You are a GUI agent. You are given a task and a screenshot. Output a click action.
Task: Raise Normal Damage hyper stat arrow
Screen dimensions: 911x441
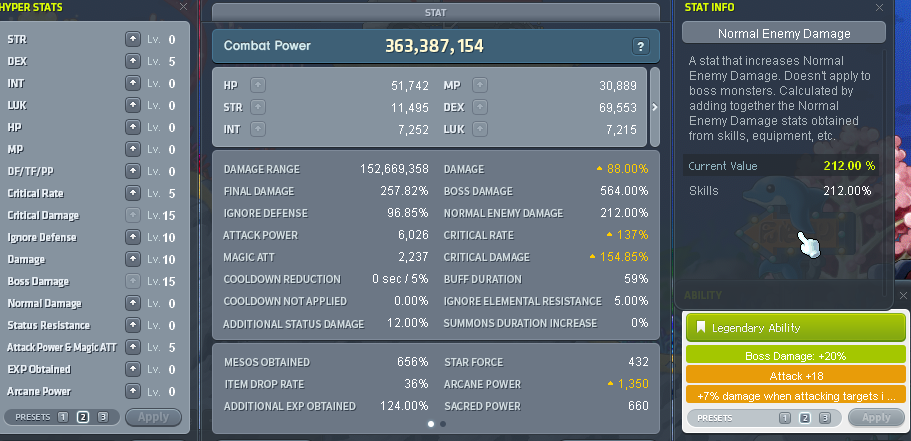pyautogui.click(x=133, y=303)
